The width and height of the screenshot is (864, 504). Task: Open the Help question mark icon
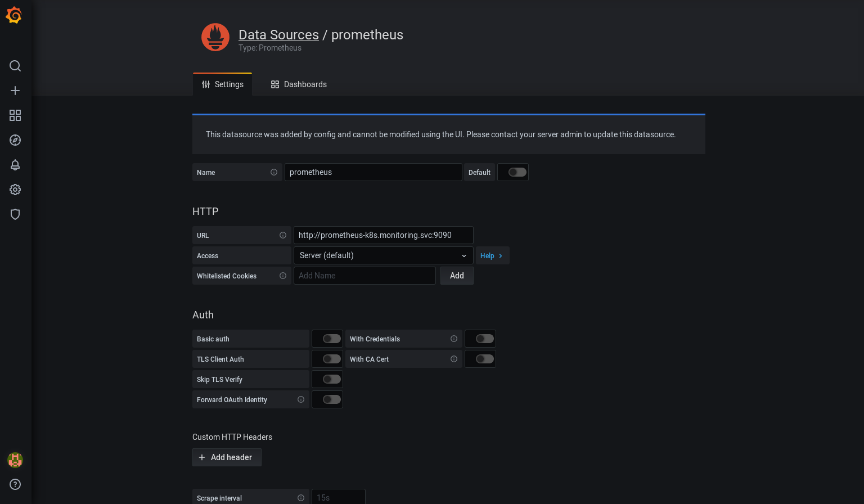pyautogui.click(x=15, y=484)
